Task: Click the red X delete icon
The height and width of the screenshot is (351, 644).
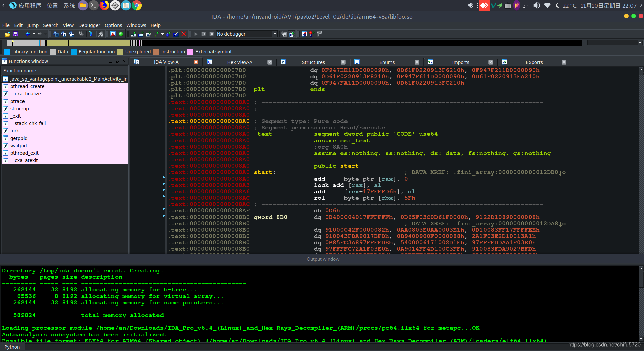Action: tap(184, 34)
